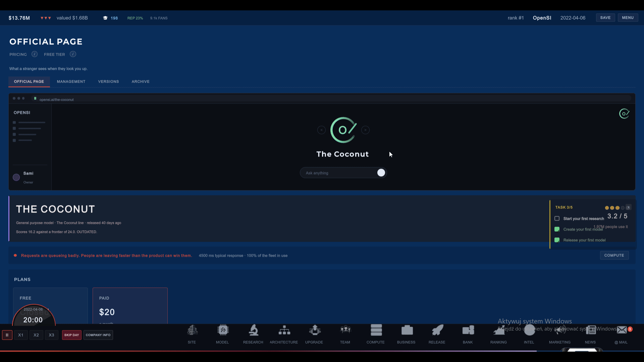
Task: Open the MAIL envelope icon
Action: [622, 330]
